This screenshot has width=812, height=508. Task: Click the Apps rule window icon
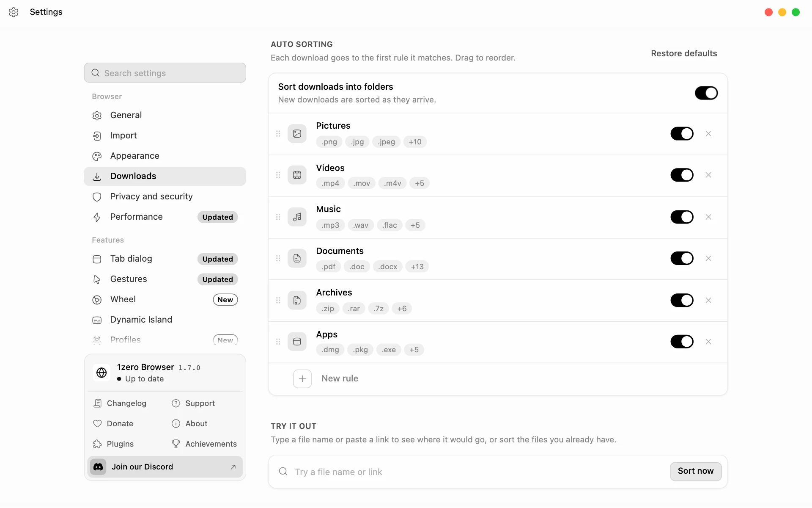point(297,342)
